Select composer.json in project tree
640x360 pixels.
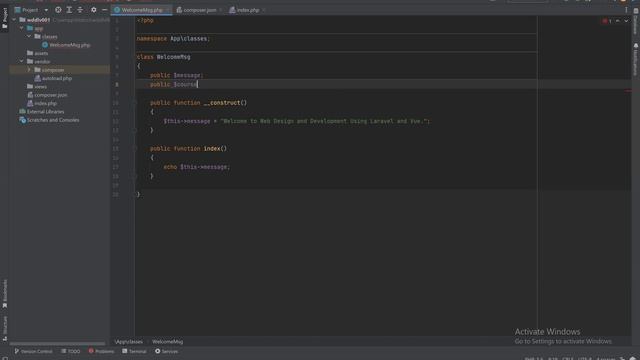click(x=47, y=95)
